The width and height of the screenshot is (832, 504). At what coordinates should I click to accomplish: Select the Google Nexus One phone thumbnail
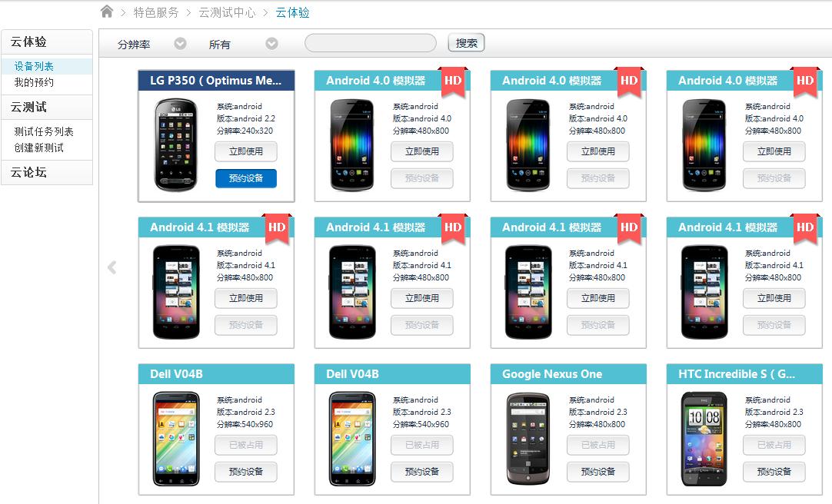[x=527, y=439]
